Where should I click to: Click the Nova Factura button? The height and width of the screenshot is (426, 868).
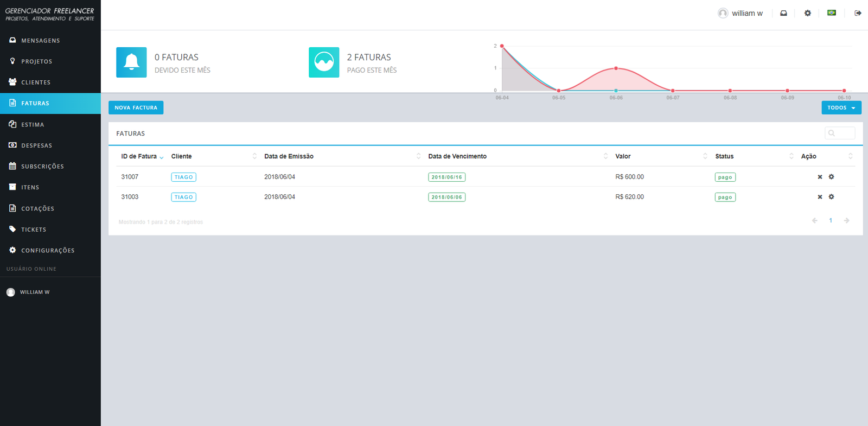136,107
